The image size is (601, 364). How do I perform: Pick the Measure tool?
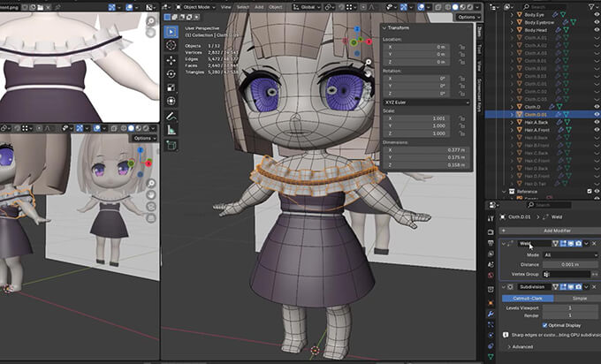171,130
